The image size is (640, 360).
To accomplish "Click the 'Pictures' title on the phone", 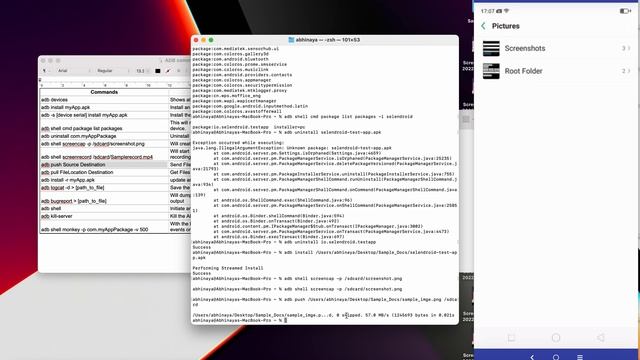I will point(506,26).
